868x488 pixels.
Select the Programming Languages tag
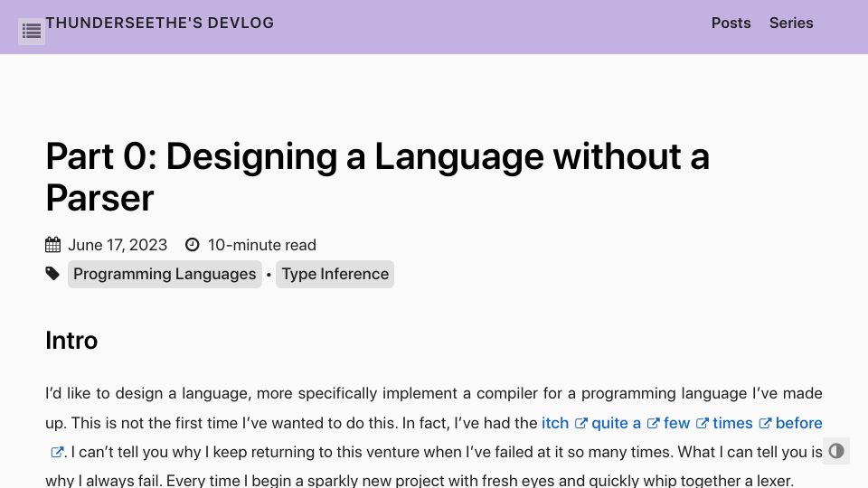165,274
